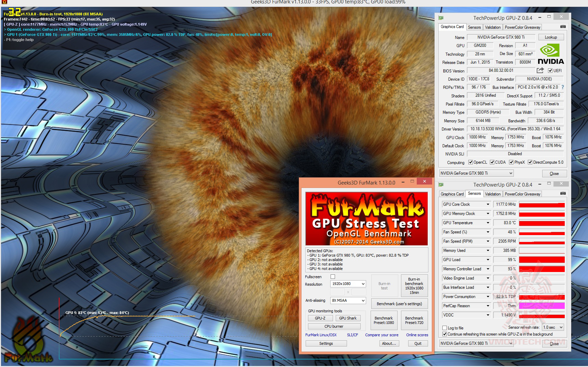Close the GPU-Z Graphics Card window via Close button

[x=554, y=174]
